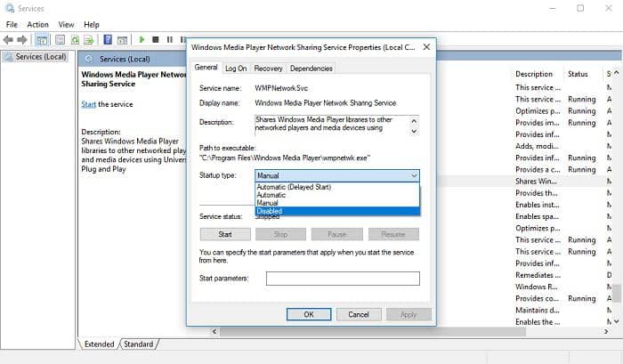Click the Show/Hide Action Pane toolbar icon
This screenshot has height=364, width=623.
coord(123,40)
